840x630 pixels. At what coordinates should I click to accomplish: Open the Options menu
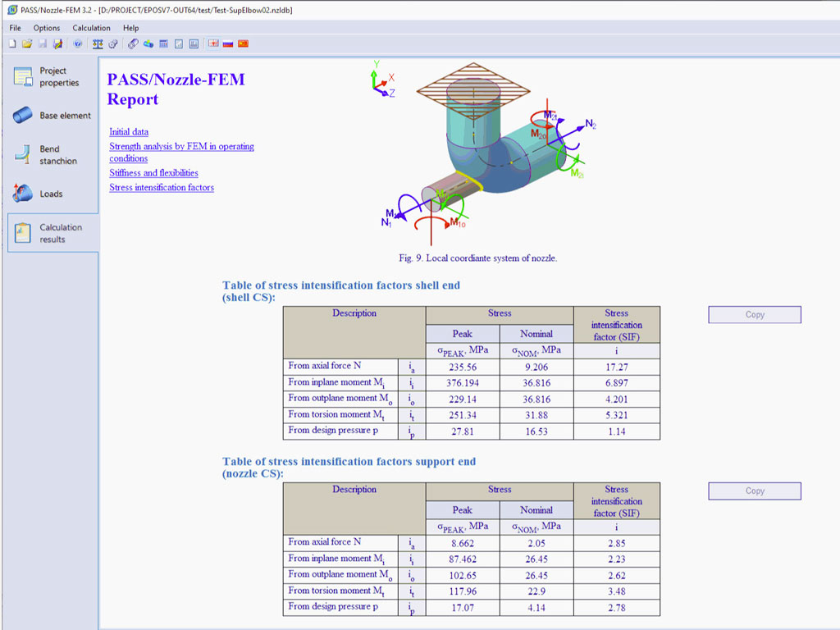47,28
